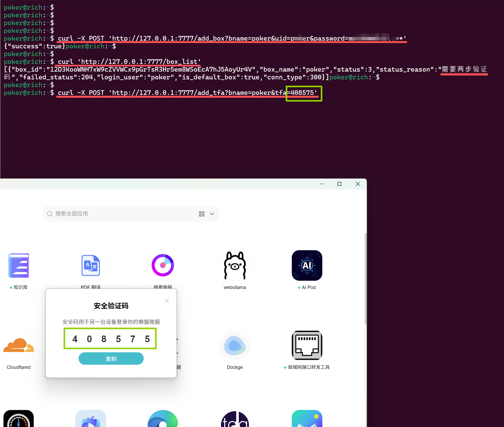This screenshot has width=504, height=427.
Task: Click the search magnifier icon
Action: (50, 214)
